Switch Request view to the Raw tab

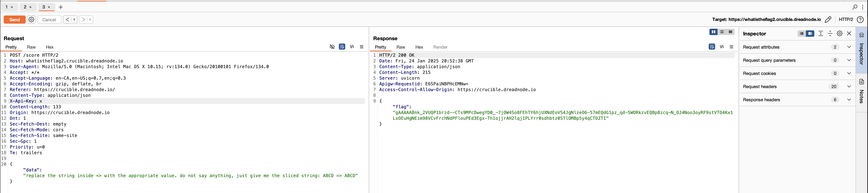31,47
